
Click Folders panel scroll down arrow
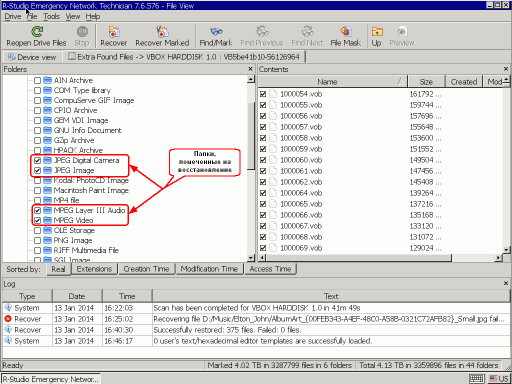[251, 258]
